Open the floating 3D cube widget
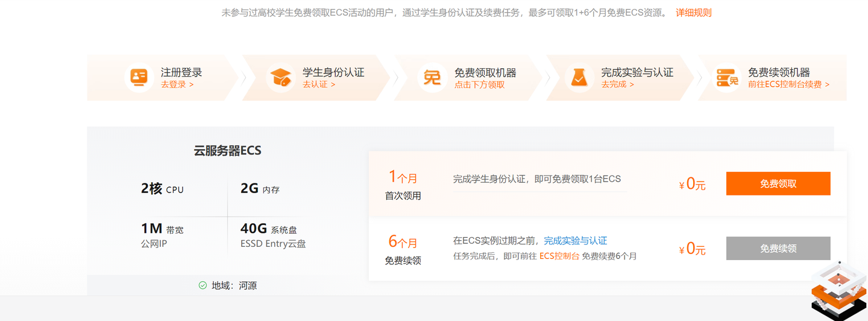 838,290
